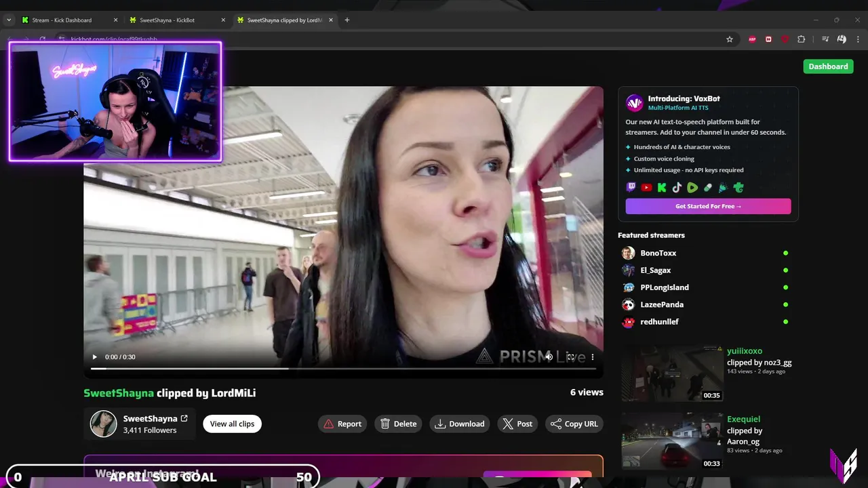Open the Exequiel clip thumbnail
This screenshot has width=868, height=488.
click(x=673, y=441)
